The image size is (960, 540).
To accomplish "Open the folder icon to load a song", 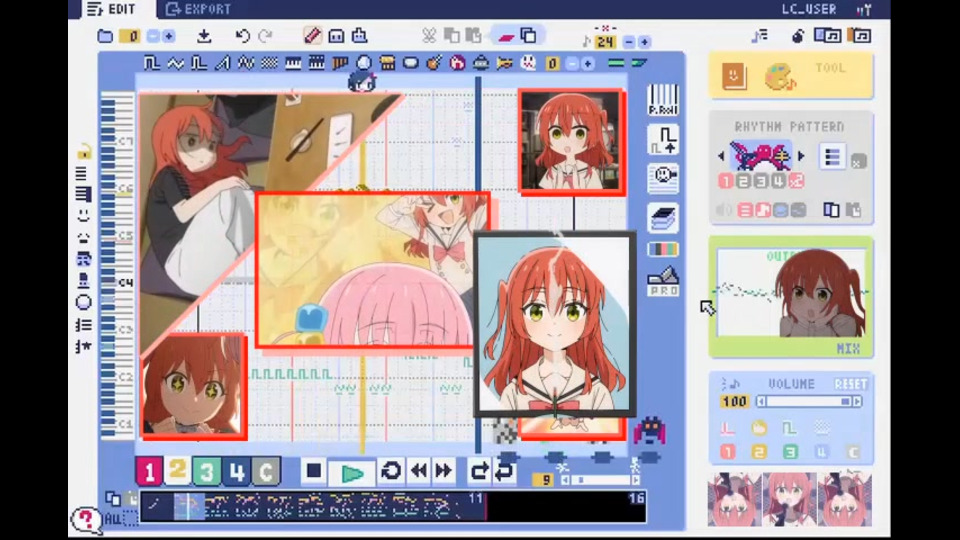I will [x=105, y=36].
